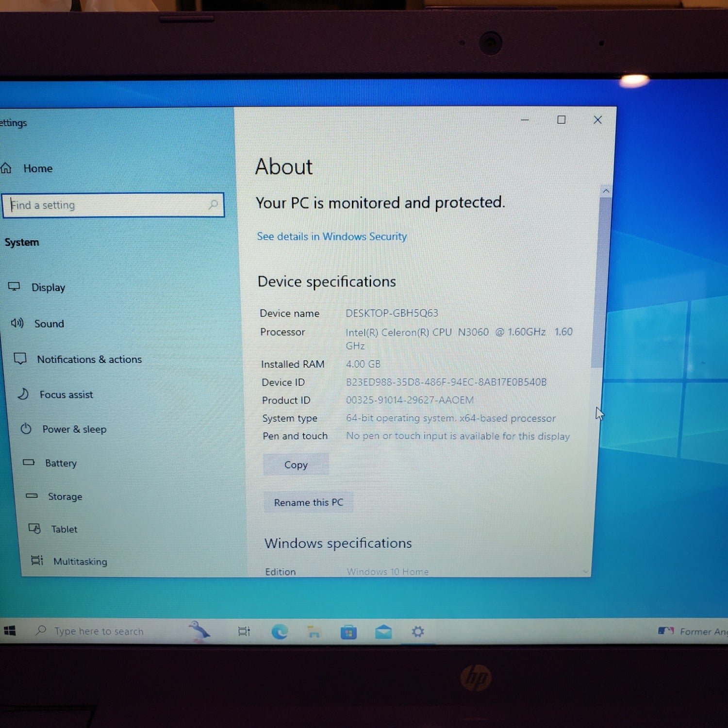Click the Sound speaker icon in sidebar
Viewport: 728px width, 728px height.
(17, 323)
